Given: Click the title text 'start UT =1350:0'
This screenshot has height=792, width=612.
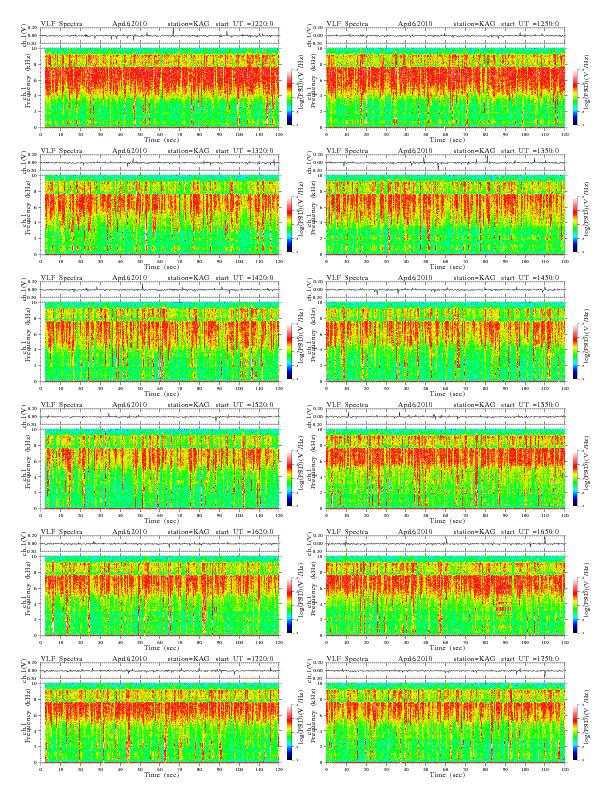Looking at the screenshot, I should tap(531, 151).
